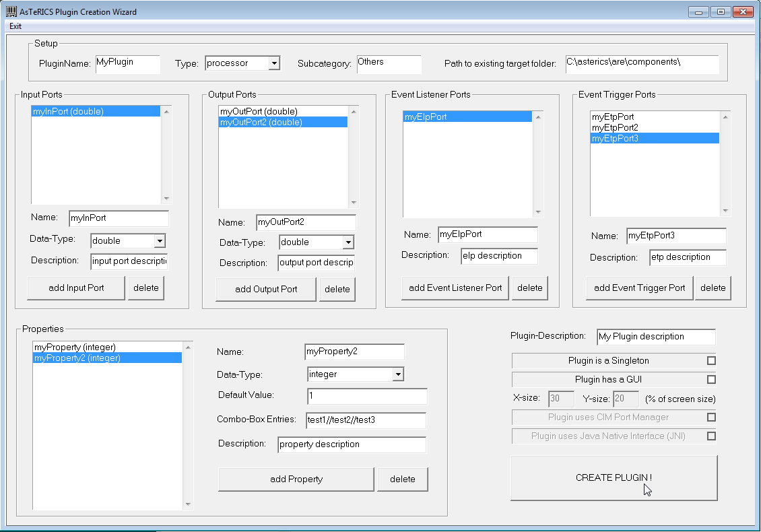Select myOutPort (double) in Output Ports list

259,111
